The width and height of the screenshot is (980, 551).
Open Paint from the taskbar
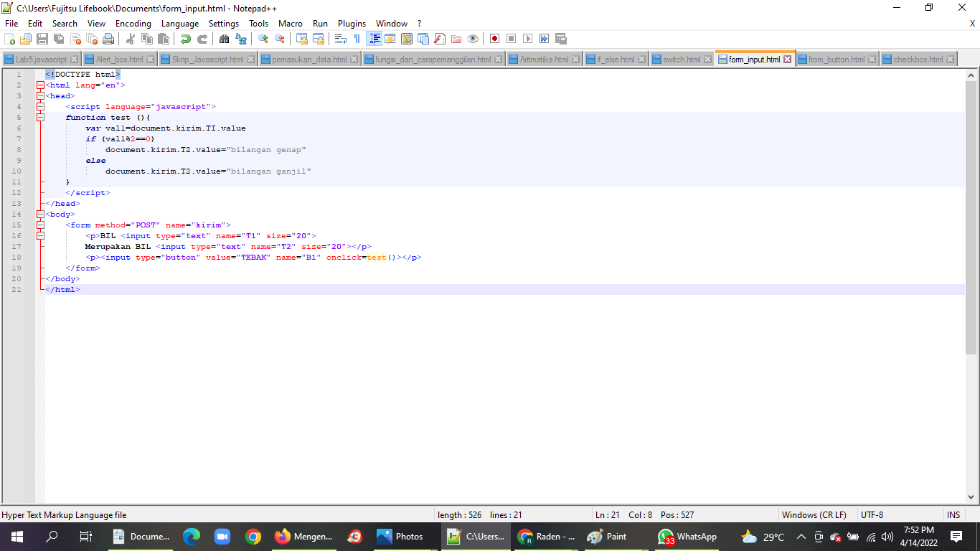[608, 537]
